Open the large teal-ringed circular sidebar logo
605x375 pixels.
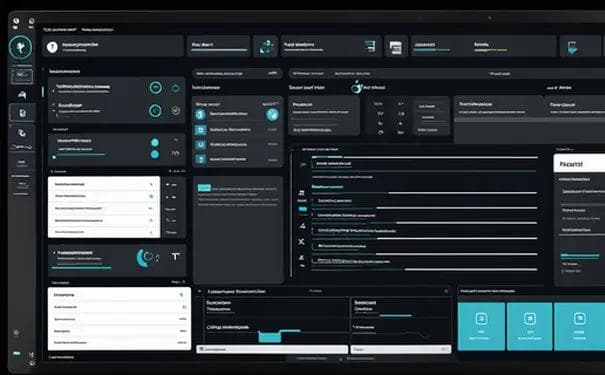click(20, 47)
